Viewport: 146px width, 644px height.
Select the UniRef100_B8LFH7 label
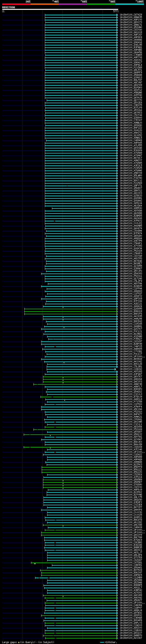pyautogui.click(x=131, y=80)
